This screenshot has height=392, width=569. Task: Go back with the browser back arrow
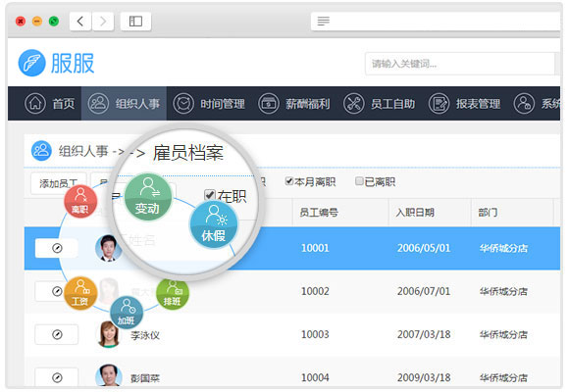(80, 21)
